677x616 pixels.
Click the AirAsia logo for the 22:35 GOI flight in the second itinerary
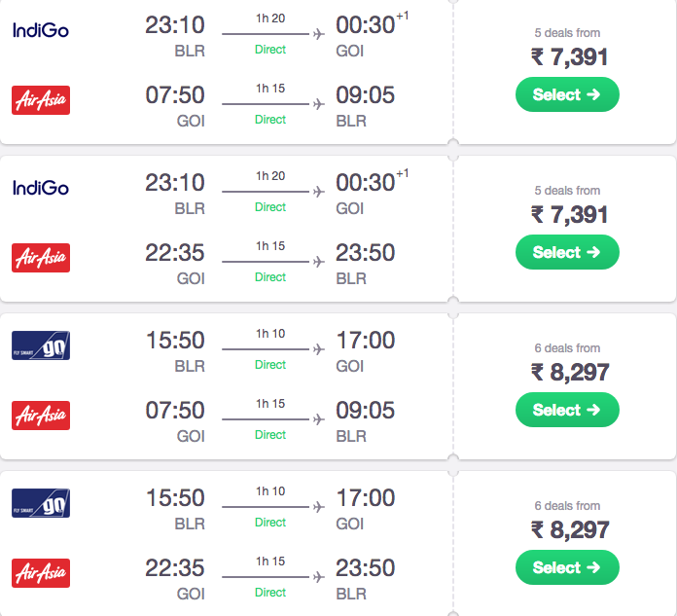pyautogui.click(x=41, y=258)
